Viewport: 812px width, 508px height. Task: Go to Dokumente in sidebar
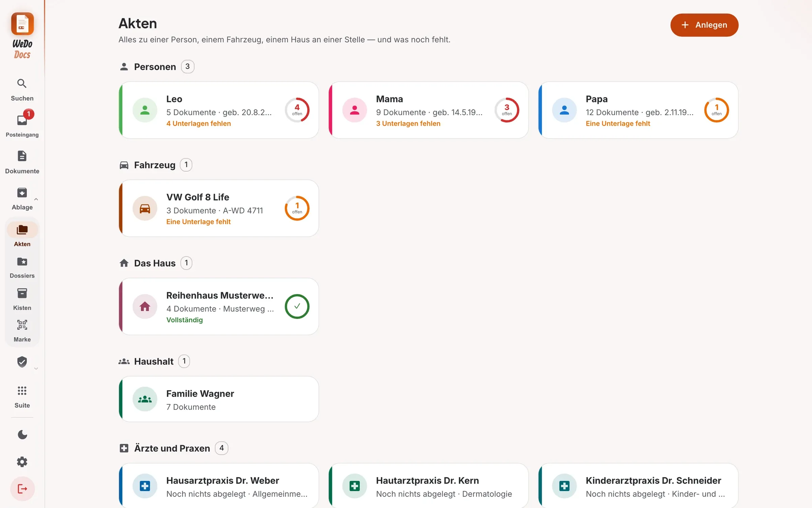[22, 162]
